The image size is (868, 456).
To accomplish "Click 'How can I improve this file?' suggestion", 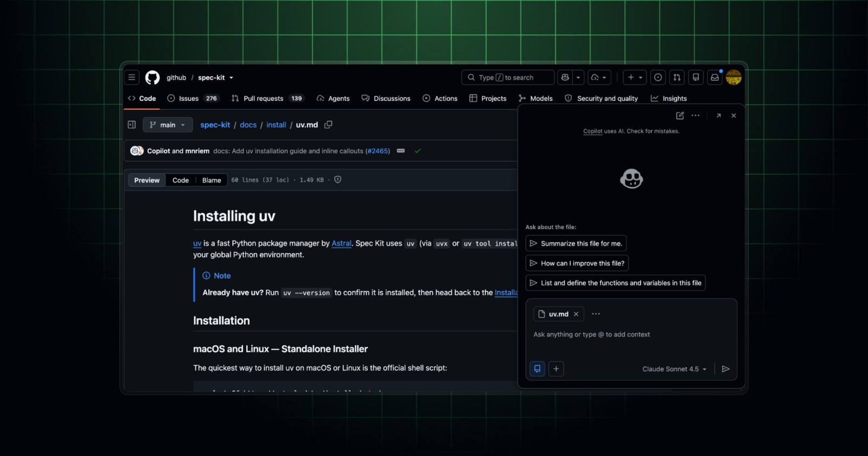I will pos(577,263).
